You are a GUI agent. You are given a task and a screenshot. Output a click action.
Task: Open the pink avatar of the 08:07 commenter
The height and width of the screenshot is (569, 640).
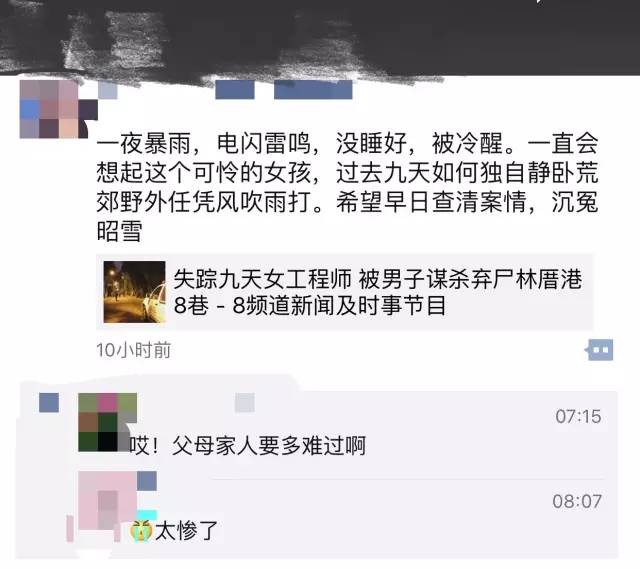(107, 500)
